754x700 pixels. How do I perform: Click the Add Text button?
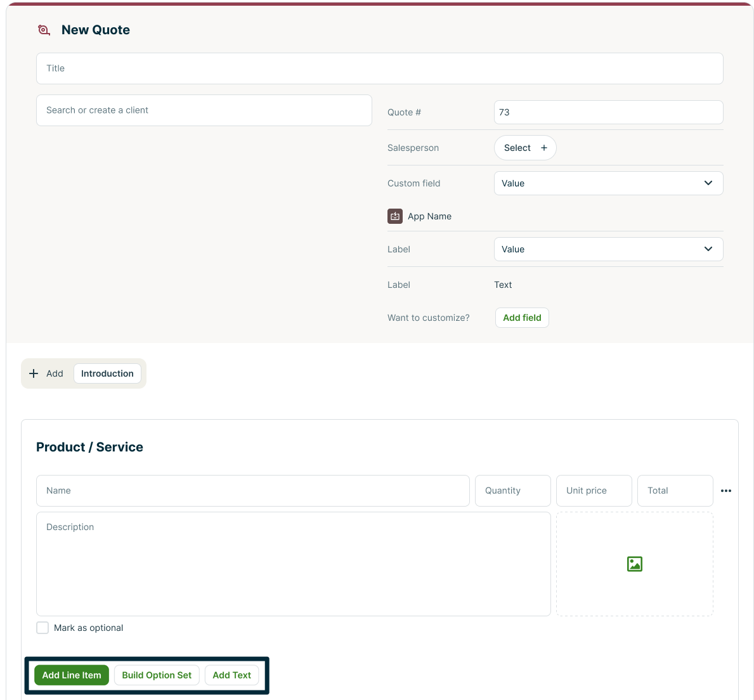[231, 675]
